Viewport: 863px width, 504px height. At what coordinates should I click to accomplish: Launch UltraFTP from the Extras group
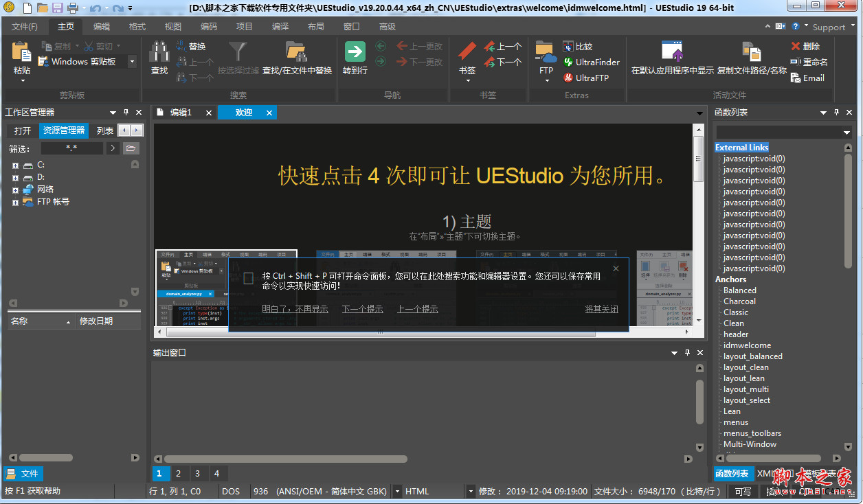[592, 78]
